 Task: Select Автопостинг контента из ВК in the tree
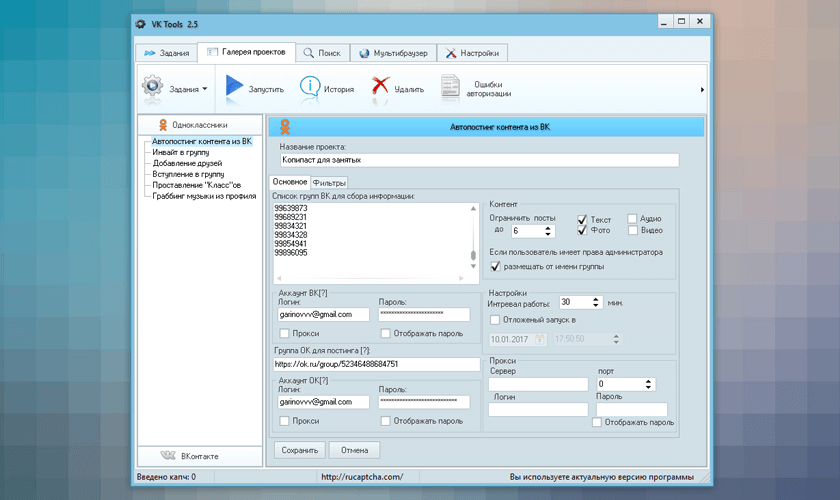(x=202, y=141)
